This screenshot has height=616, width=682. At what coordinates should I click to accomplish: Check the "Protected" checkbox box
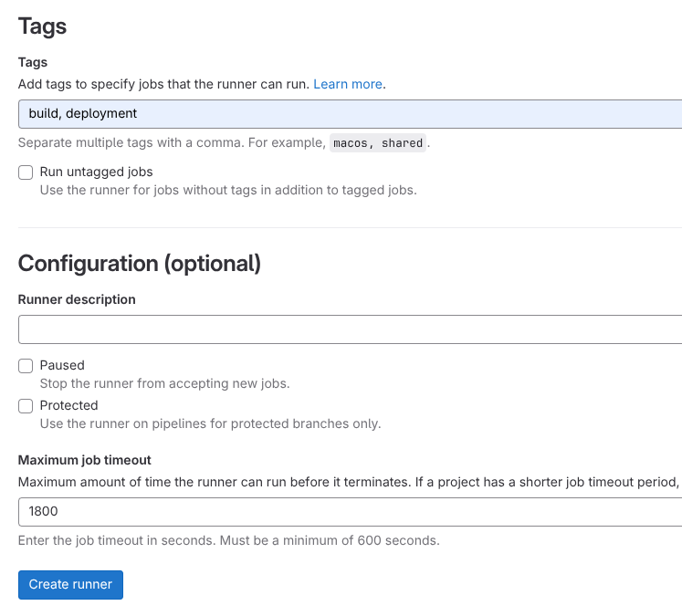pos(26,406)
